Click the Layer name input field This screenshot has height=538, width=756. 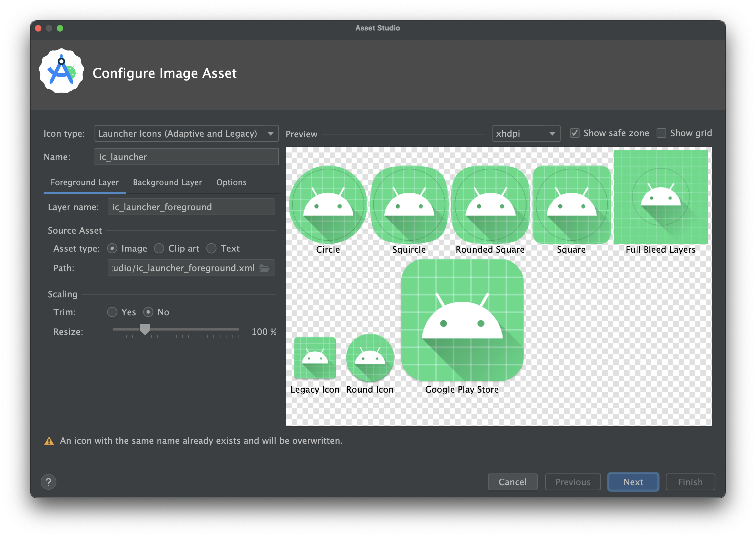point(190,207)
